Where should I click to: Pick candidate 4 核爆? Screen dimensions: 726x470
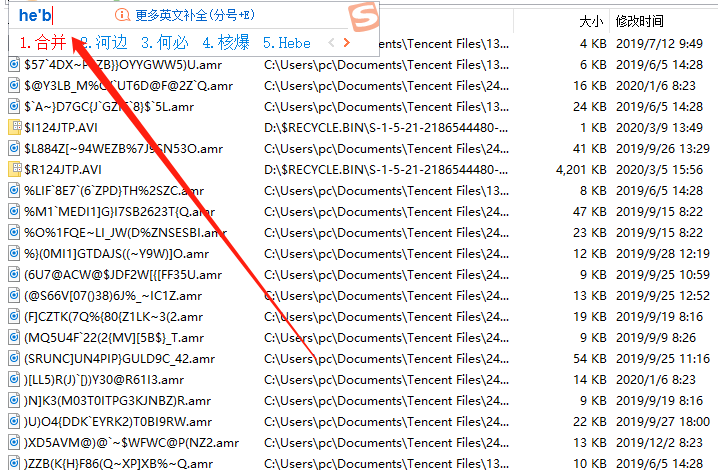(226, 43)
